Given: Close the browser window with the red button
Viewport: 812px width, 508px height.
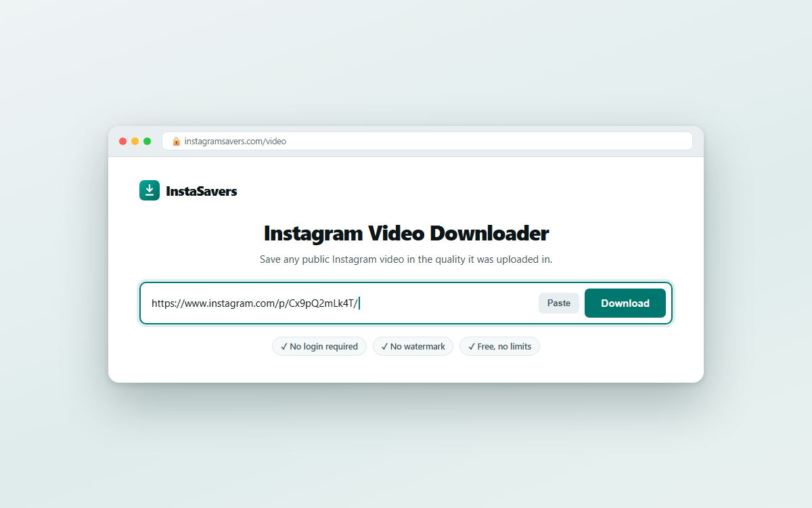Looking at the screenshot, I should point(123,141).
